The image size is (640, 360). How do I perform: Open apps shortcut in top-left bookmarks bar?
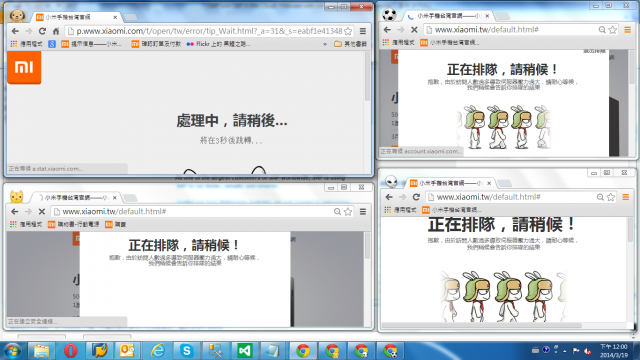26,44
